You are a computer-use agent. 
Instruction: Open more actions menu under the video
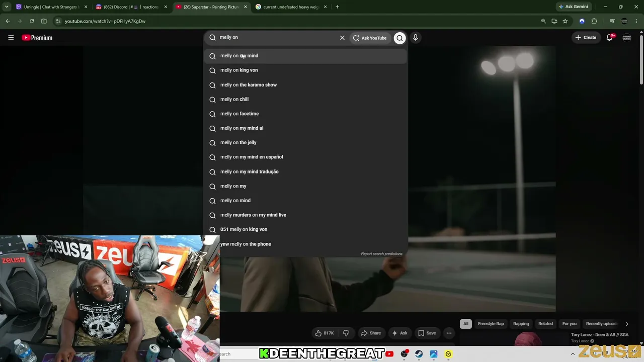(449, 333)
